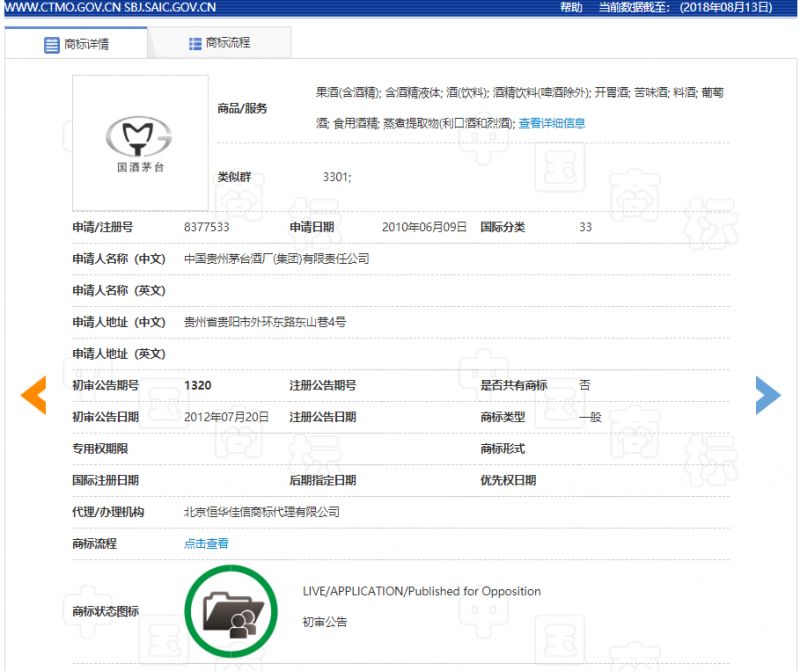
Task: Click the green folder status icon
Action: tap(231, 611)
